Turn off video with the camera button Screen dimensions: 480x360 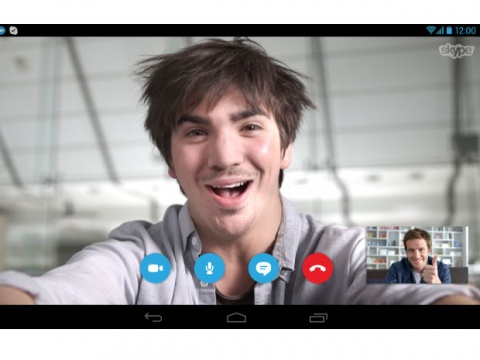(155, 268)
